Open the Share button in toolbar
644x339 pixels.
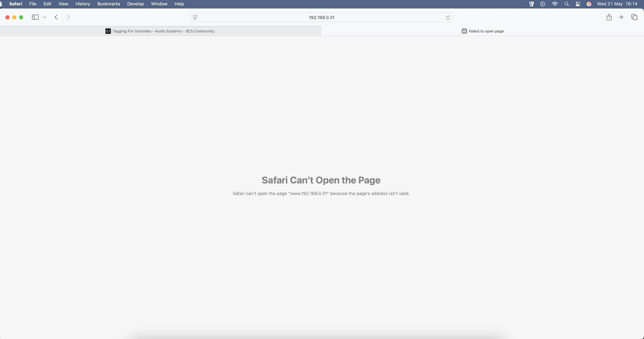click(x=609, y=17)
